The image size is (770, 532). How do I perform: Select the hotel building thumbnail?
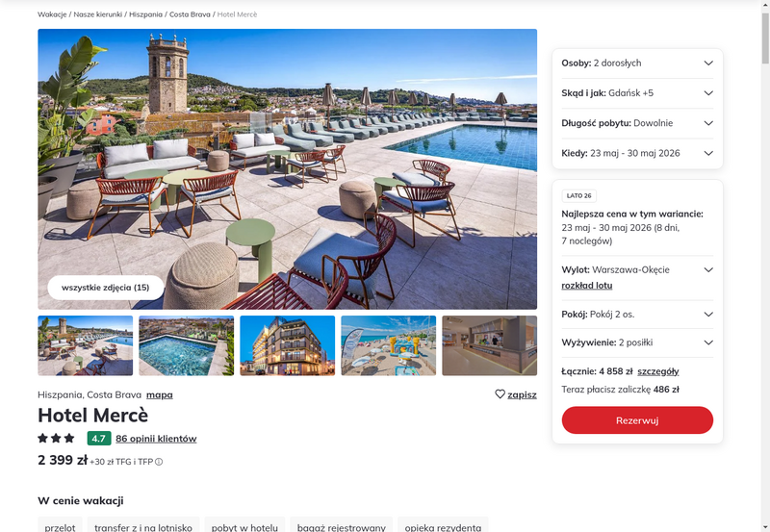[287, 345]
